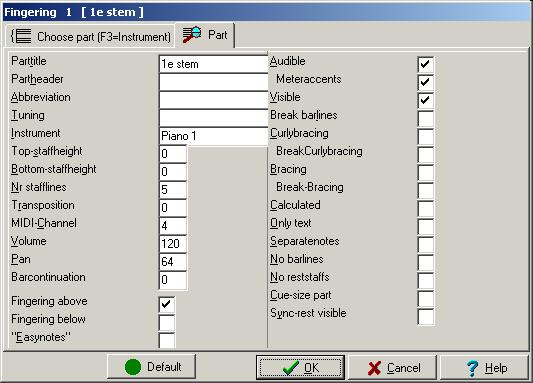Enable the Calculated checkbox
This screenshot has width=533, height=383.
(x=426, y=208)
